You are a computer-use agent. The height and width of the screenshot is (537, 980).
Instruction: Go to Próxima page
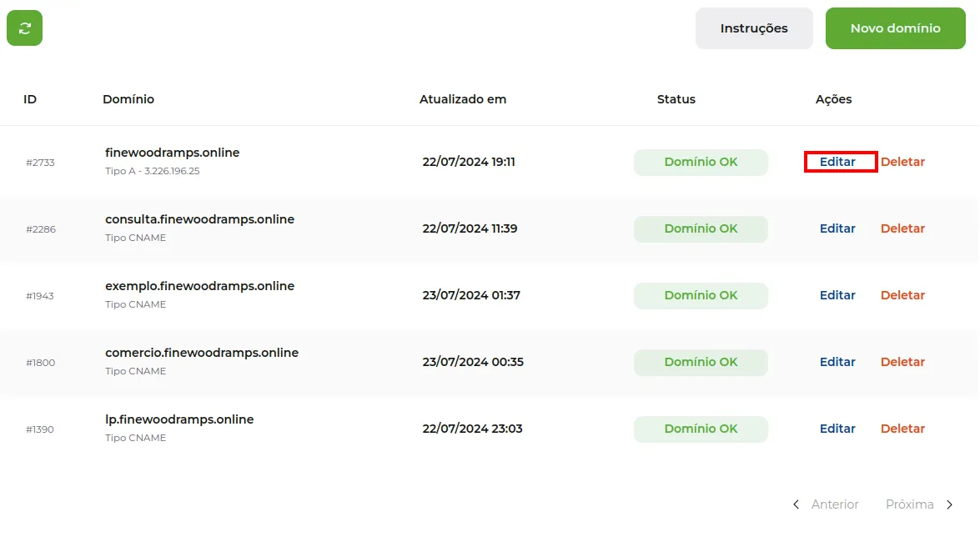click(x=909, y=504)
